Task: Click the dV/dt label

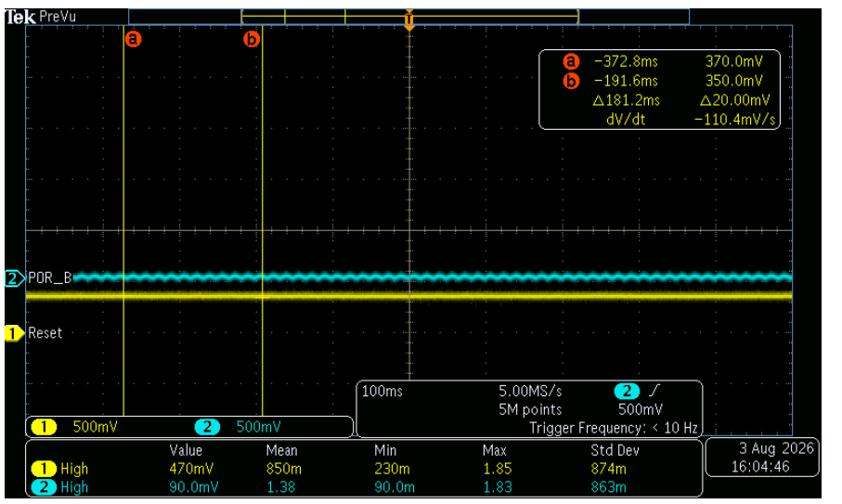Action: click(626, 119)
